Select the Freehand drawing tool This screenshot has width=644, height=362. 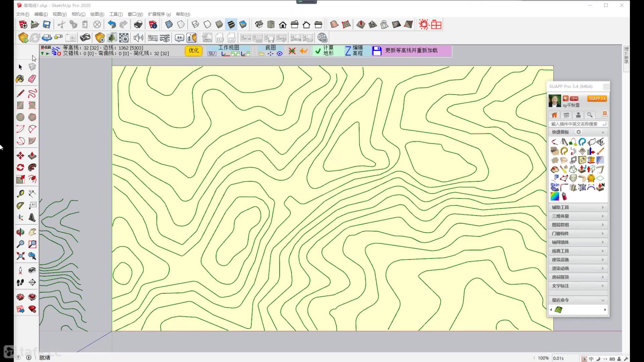32,93
